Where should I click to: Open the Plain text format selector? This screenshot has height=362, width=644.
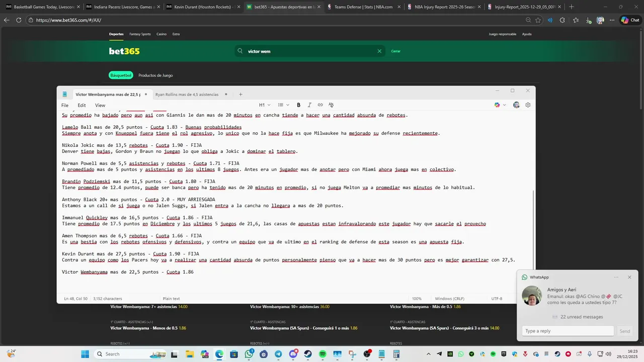[171, 299]
